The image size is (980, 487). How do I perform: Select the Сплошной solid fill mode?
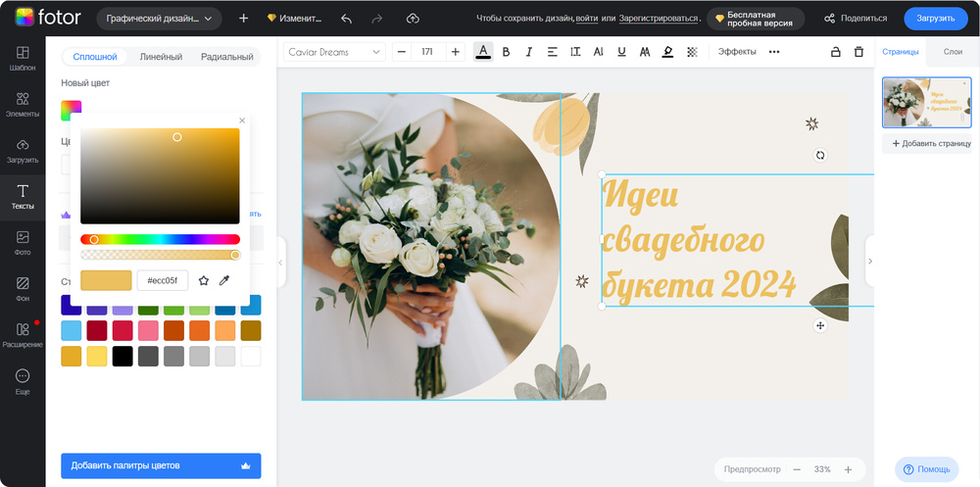95,57
